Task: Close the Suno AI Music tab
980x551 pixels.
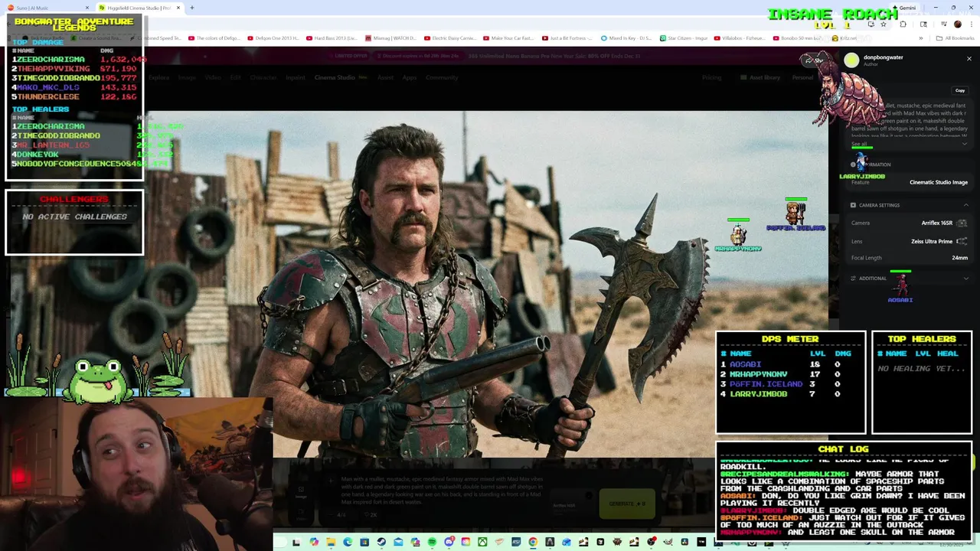Action: (x=86, y=8)
